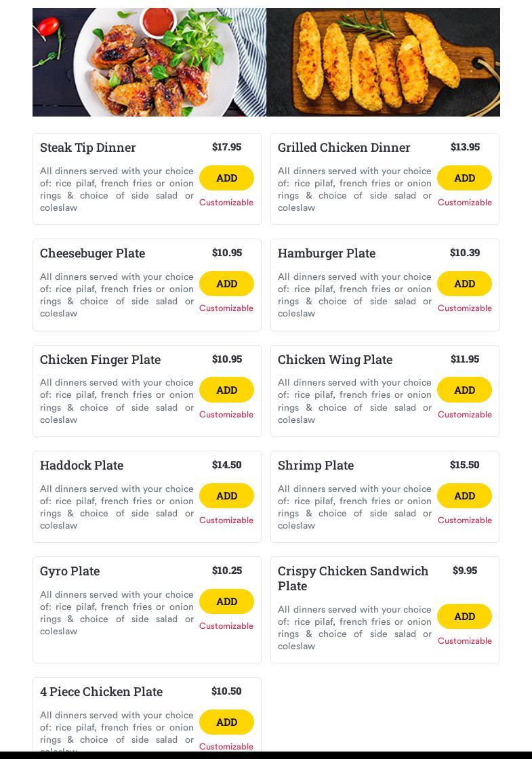Add Gyro Plate to order
The height and width of the screenshot is (759, 532).
coord(226,602)
